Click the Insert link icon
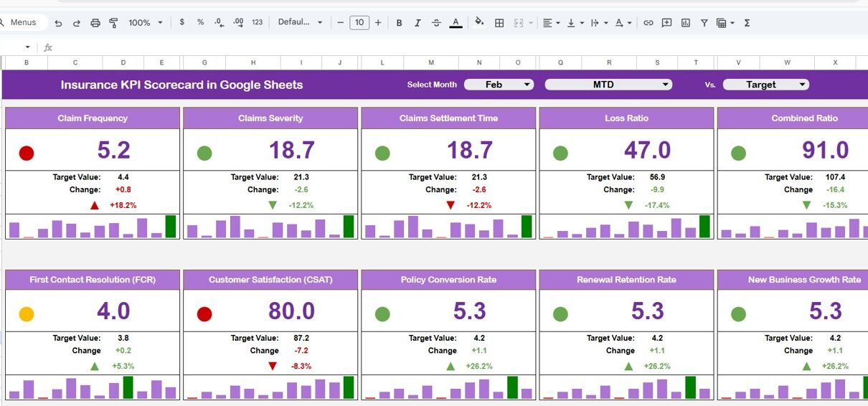Viewport: 868px width, 406px height. pyautogui.click(x=648, y=23)
